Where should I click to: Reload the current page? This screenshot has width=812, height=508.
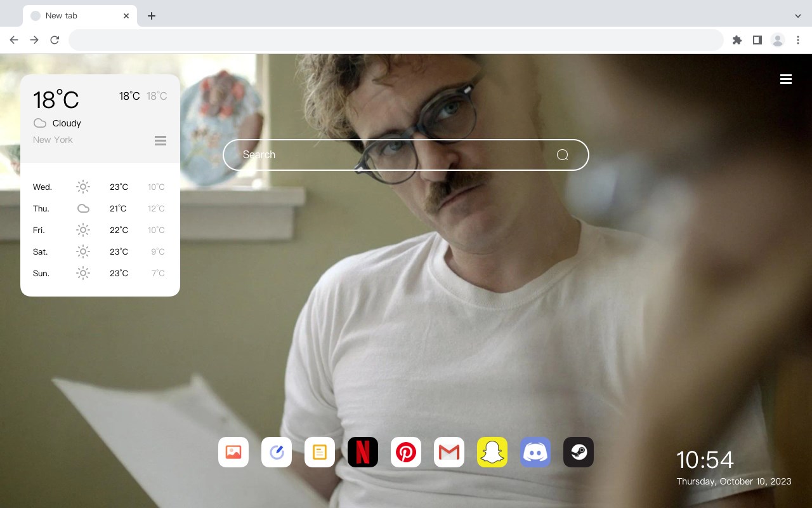point(55,40)
